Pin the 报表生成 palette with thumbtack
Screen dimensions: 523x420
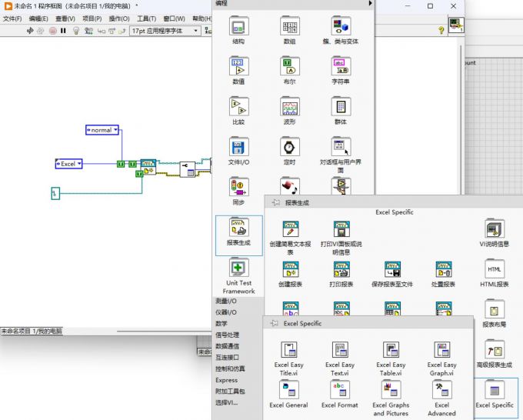(276, 202)
